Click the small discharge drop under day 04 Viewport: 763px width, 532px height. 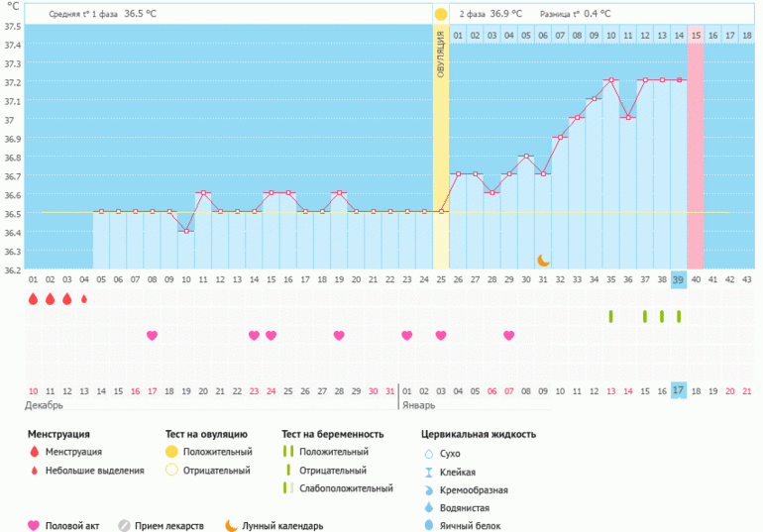click(83, 299)
